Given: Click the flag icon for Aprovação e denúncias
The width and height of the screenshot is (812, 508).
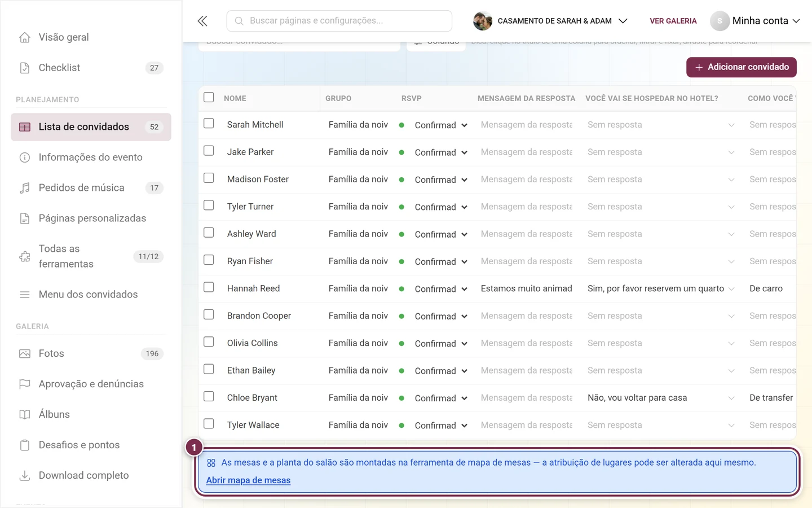Looking at the screenshot, I should [25, 384].
